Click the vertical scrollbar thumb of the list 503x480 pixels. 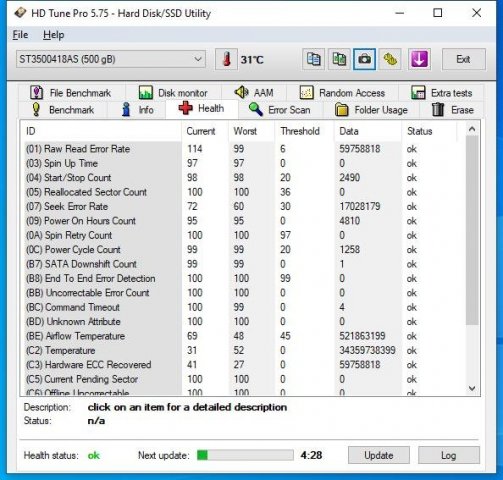pos(472,230)
